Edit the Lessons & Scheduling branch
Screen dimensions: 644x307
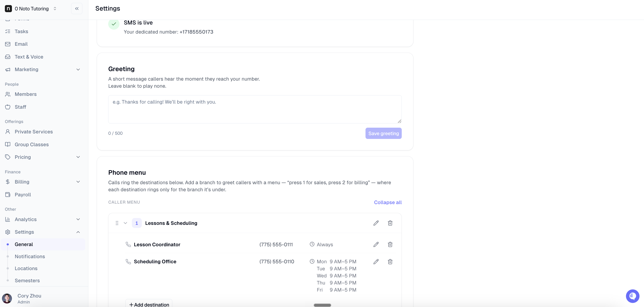point(376,223)
